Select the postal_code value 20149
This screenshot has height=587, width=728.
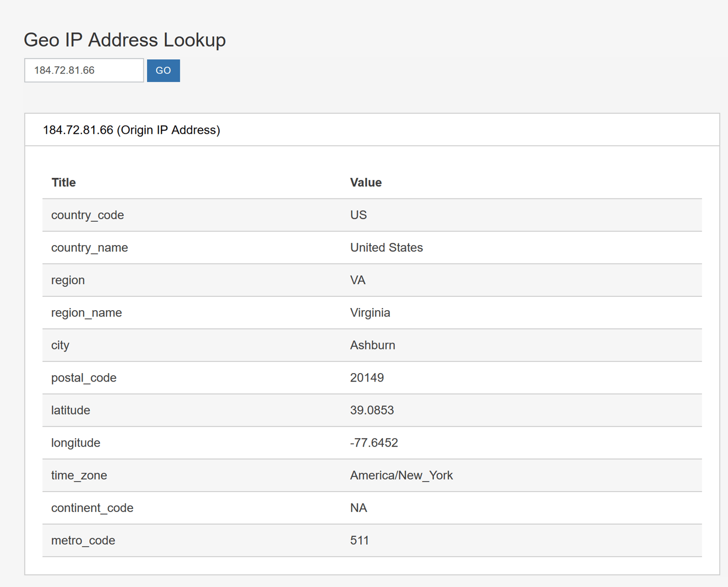click(x=367, y=377)
